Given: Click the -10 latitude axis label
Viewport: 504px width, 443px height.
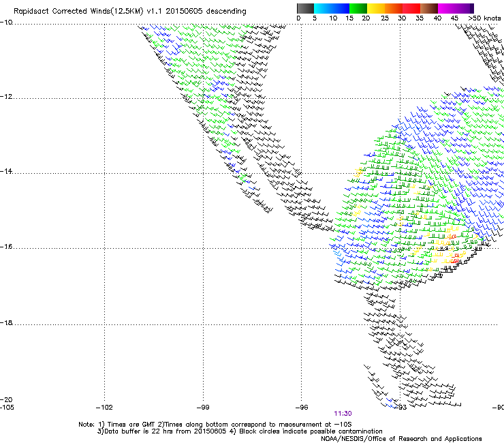Looking at the screenshot, I should [x=6, y=22].
